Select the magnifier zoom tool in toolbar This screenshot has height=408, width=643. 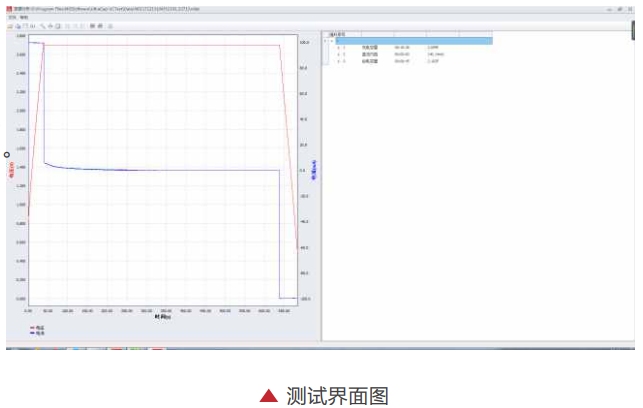[43, 25]
